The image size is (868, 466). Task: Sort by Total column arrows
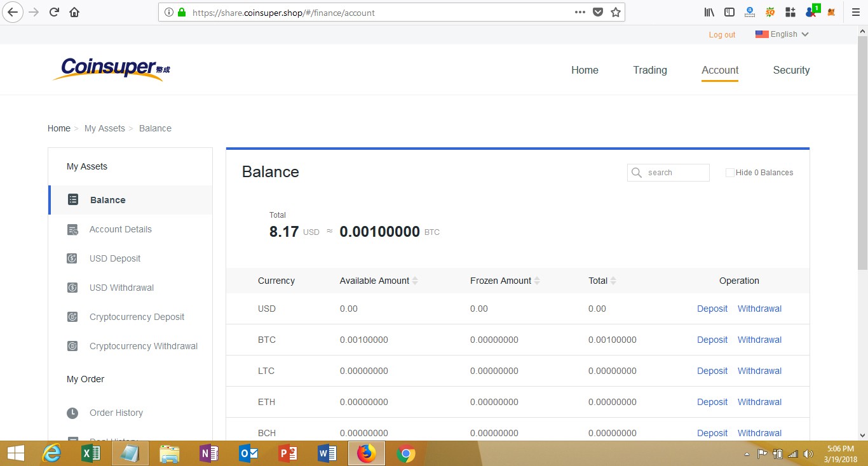coord(613,281)
